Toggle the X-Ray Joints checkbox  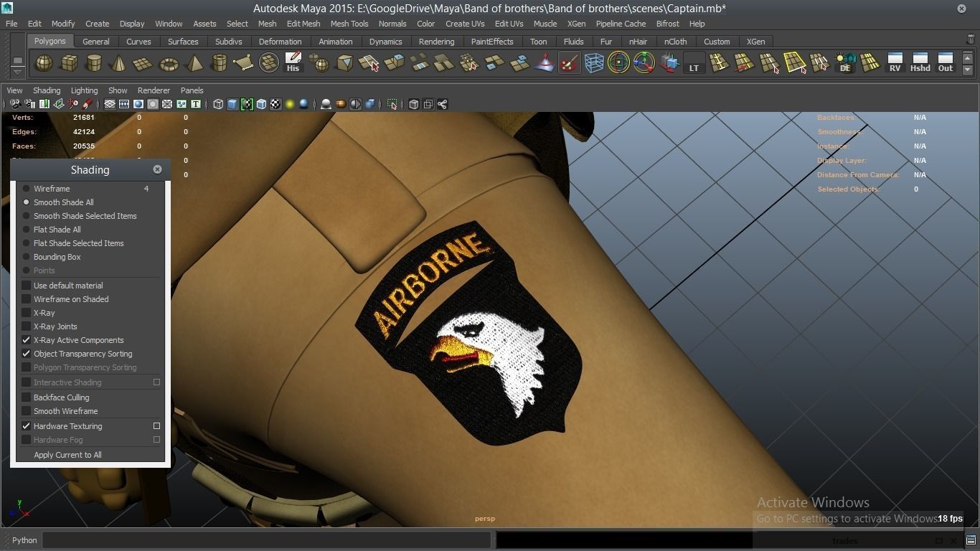coord(27,326)
